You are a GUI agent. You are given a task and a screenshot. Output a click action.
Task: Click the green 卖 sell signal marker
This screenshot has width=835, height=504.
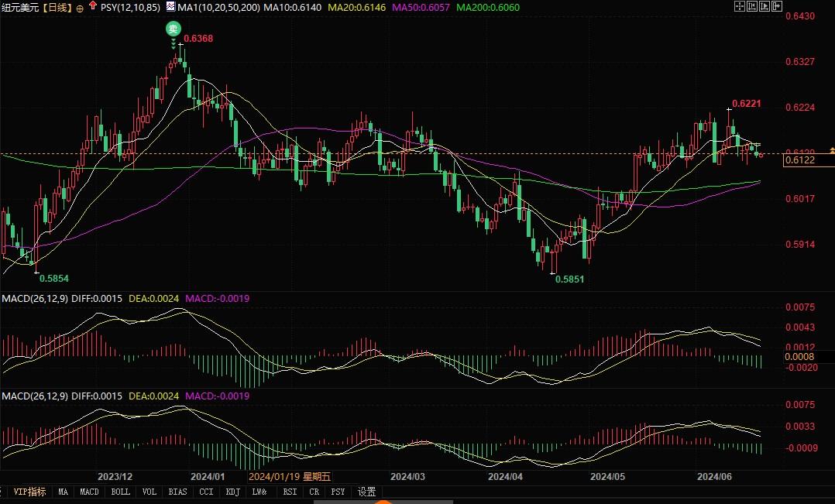click(174, 29)
